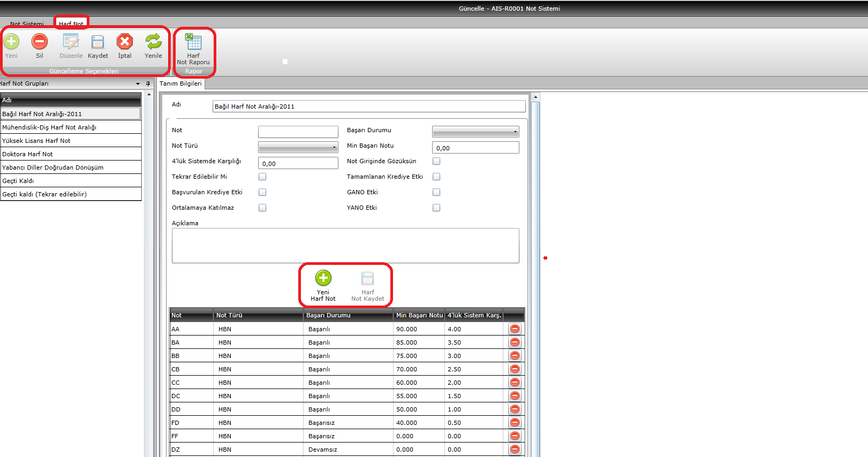Image resolution: width=868 pixels, height=457 pixels.
Task: Toggle Not Girişinde Gözüksün checkbox
Action: click(x=436, y=161)
